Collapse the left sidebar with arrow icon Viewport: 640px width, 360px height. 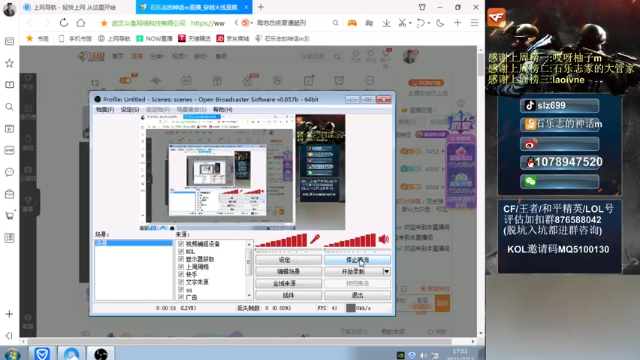pyautogui.click(x=9, y=336)
